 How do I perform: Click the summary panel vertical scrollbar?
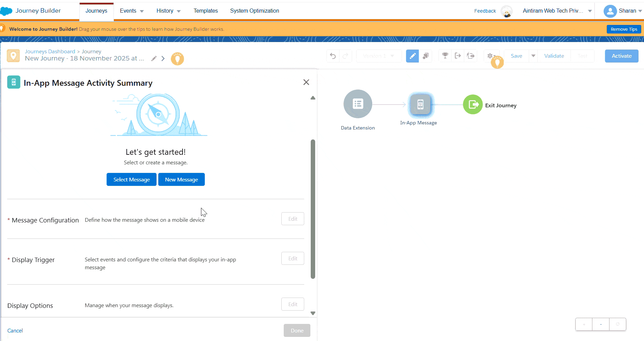click(313, 208)
